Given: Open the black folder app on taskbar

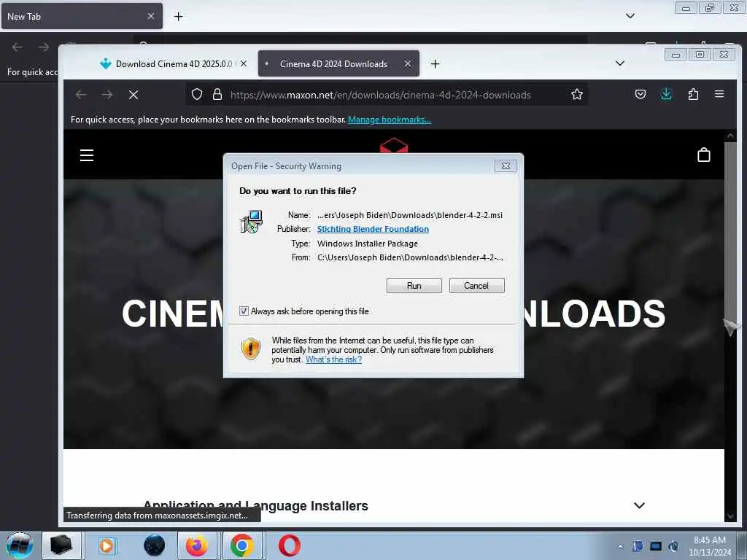Looking at the screenshot, I should click(x=61, y=545).
